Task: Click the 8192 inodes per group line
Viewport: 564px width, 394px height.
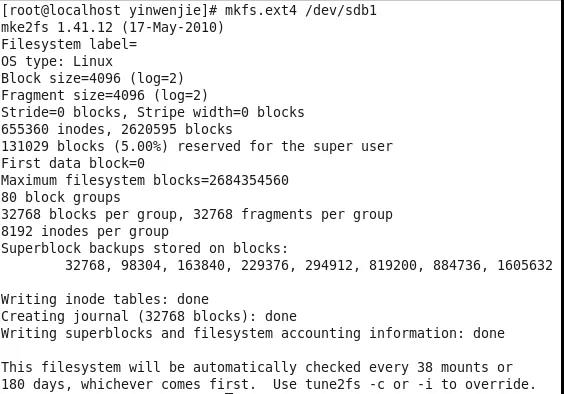Action: tap(85, 231)
